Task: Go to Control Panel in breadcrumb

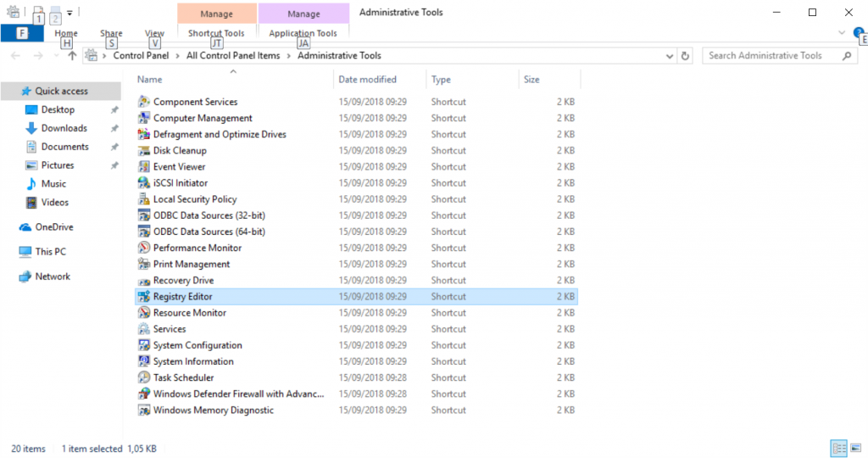Action: (x=142, y=55)
